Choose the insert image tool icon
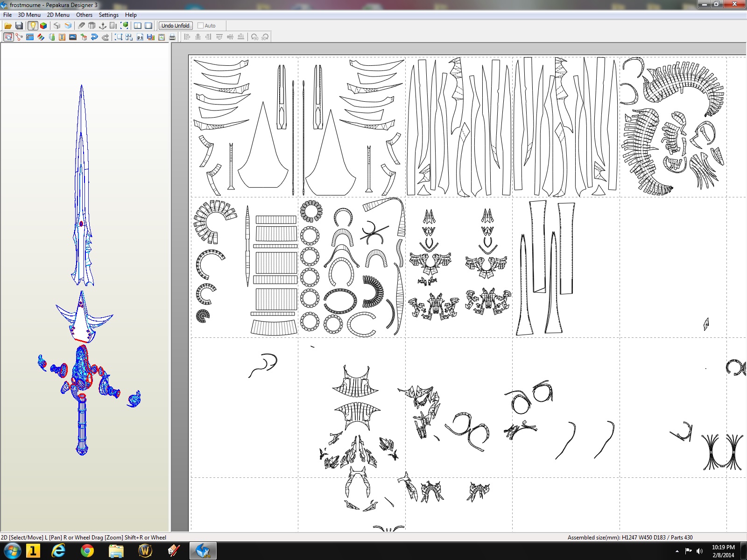This screenshot has width=747, height=560. tap(73, 37)
